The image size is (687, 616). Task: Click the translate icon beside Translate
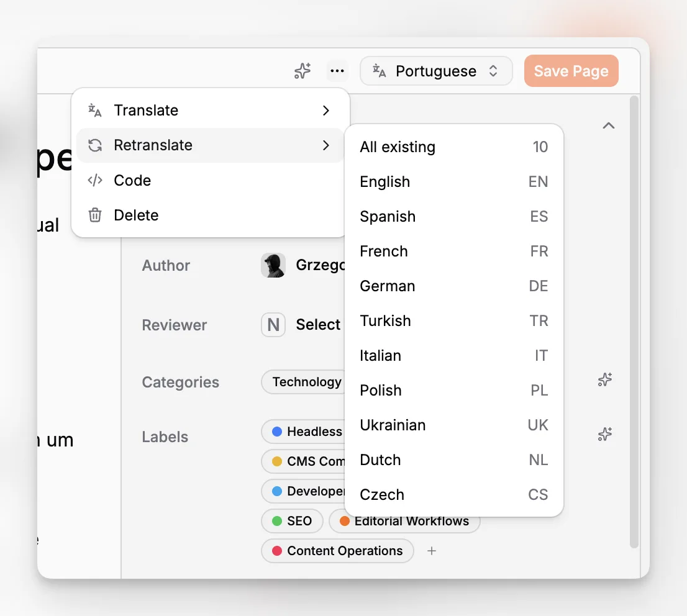point(94,111)
